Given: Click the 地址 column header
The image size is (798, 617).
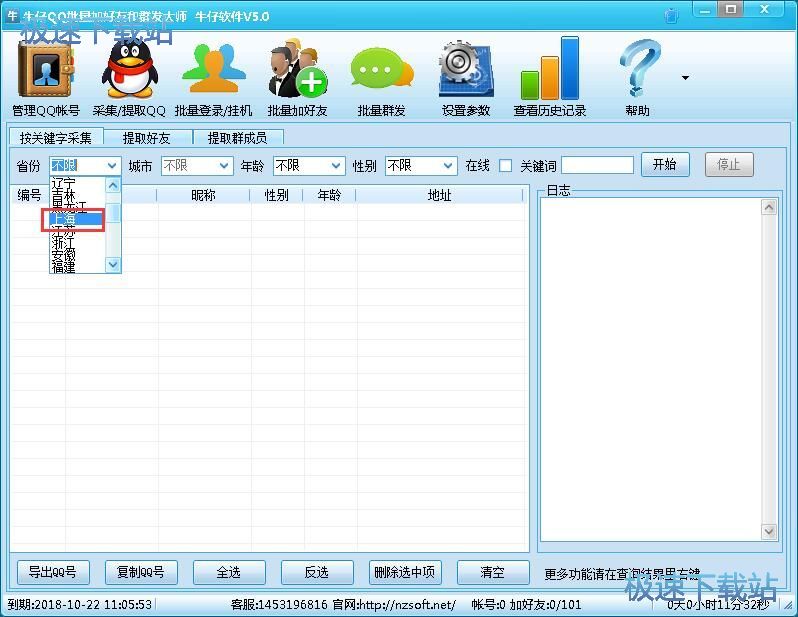Looking at the screenshot, I should 440,195.
